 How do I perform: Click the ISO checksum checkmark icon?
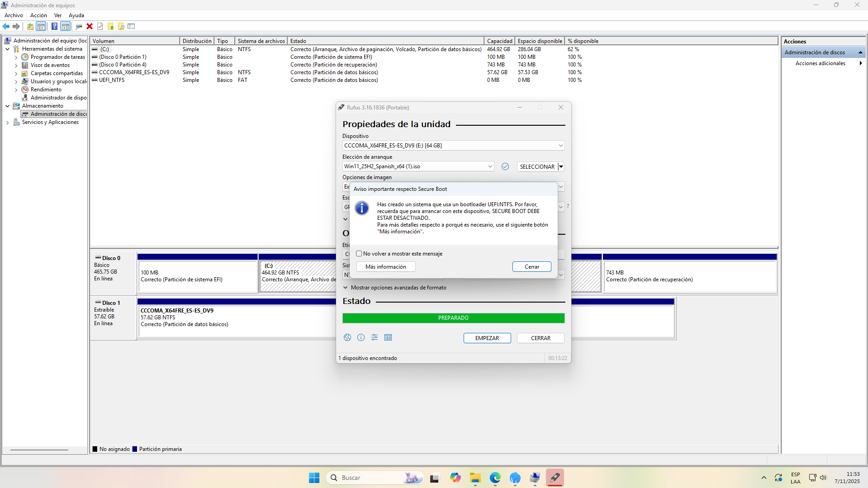pyautogui.click(x=505, y=166)
